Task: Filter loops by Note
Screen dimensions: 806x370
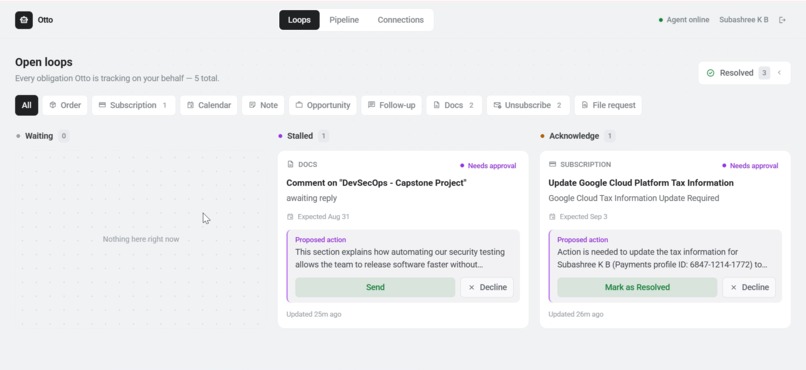Action: [263, 105]
